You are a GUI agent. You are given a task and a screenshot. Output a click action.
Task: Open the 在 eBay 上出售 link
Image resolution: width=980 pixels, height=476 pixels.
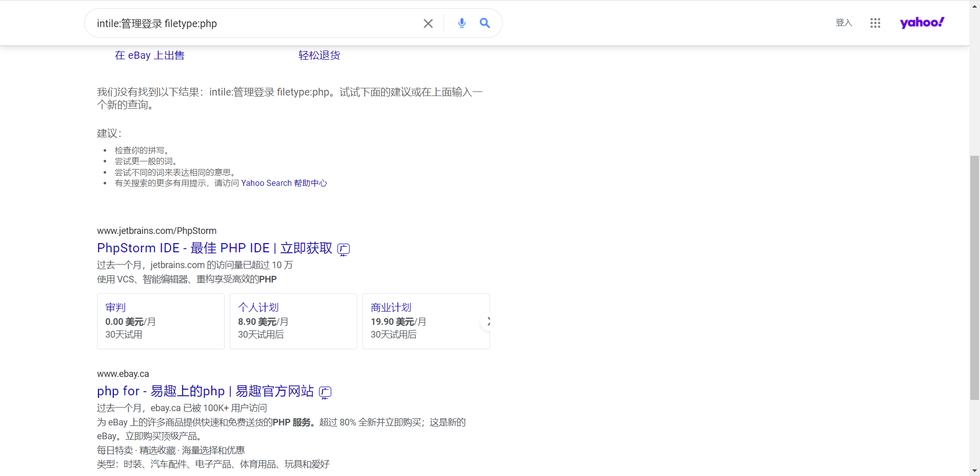coord(150,55)
